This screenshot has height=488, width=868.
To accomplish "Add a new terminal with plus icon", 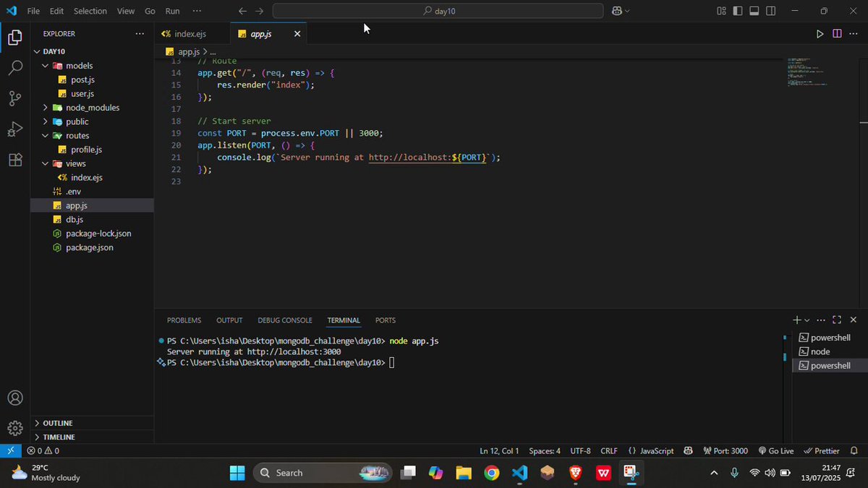I will (x=796, y=320).
